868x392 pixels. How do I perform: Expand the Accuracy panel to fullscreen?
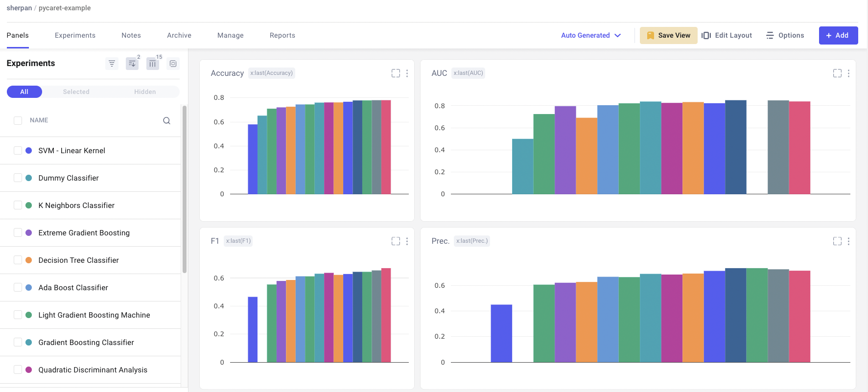point(396,73)
